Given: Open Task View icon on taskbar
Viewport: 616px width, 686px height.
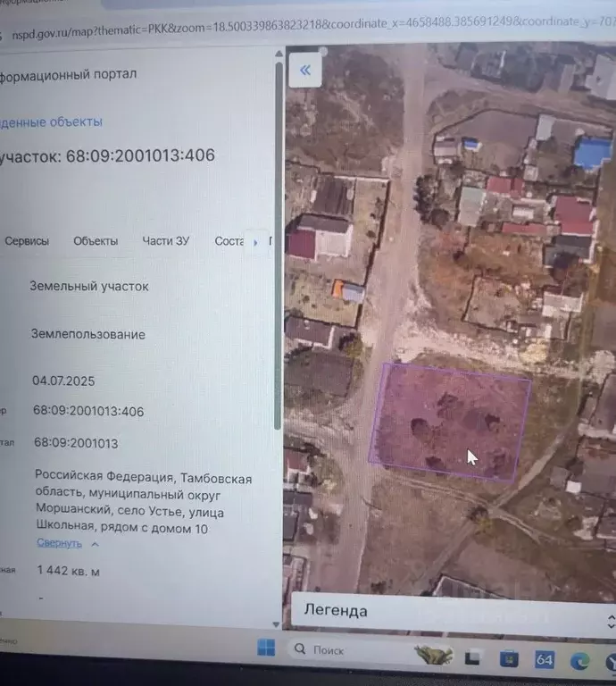Looking at the screenshot, I should coord(472,658).
